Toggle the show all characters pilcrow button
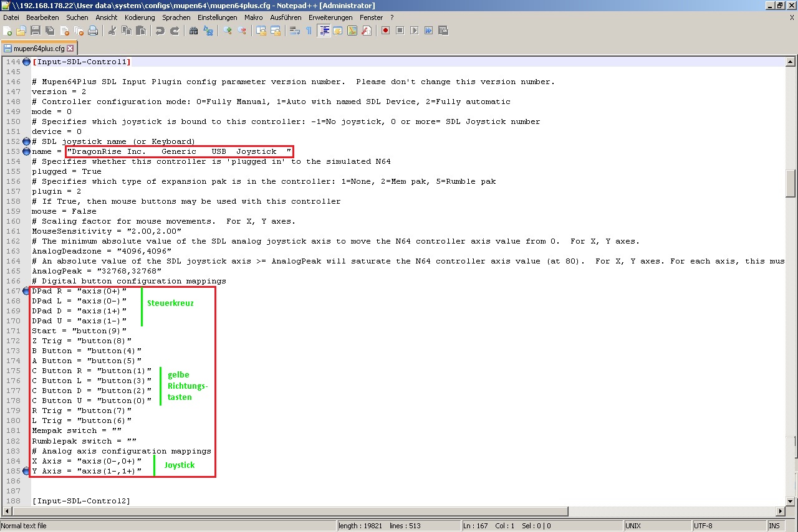Screen dimensions: 798x532 (309, 31)
